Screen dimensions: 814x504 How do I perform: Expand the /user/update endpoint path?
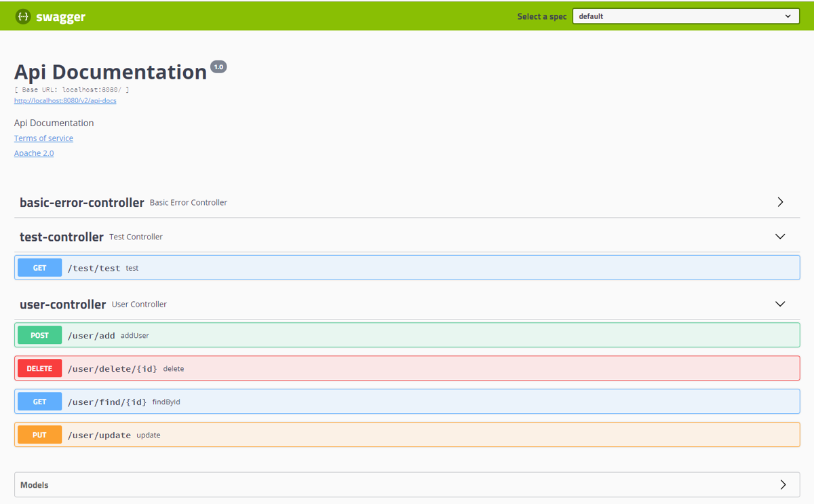(99, 435)
